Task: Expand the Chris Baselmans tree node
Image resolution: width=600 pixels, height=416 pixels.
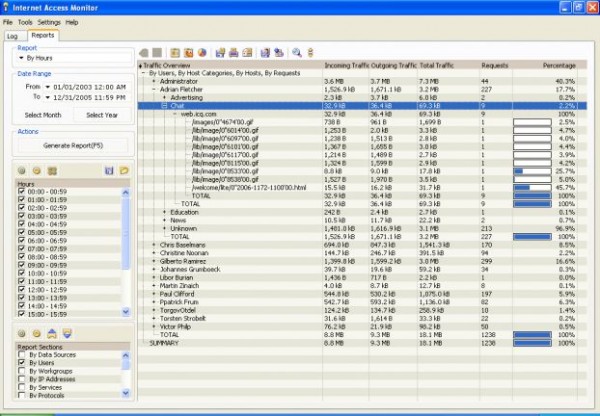Action: coord(153,242)
